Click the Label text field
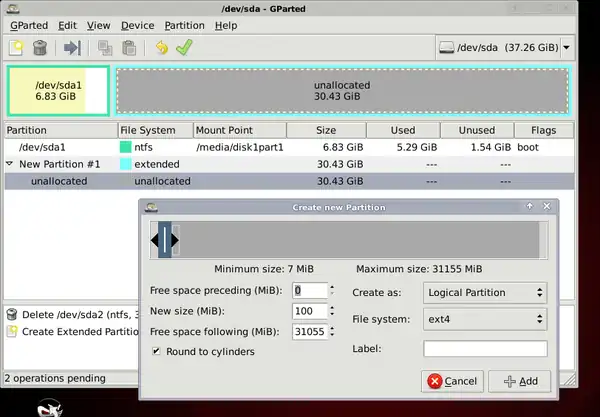Viewport: 600px width, 417px height. coord(485,348)
